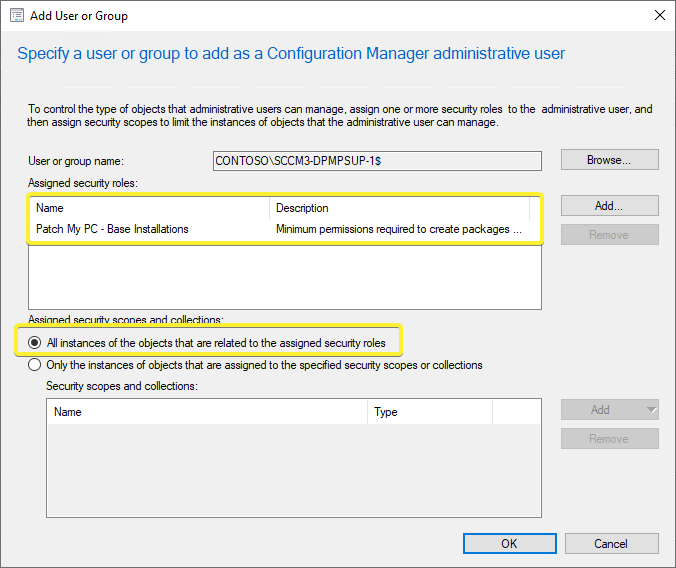Choose Only the instances of objects option

(x=34, y=365)
